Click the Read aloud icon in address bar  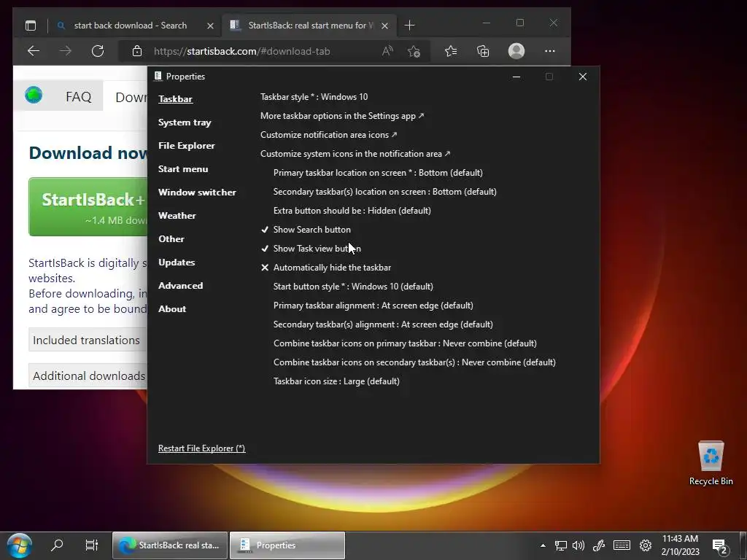click(387, 51)
